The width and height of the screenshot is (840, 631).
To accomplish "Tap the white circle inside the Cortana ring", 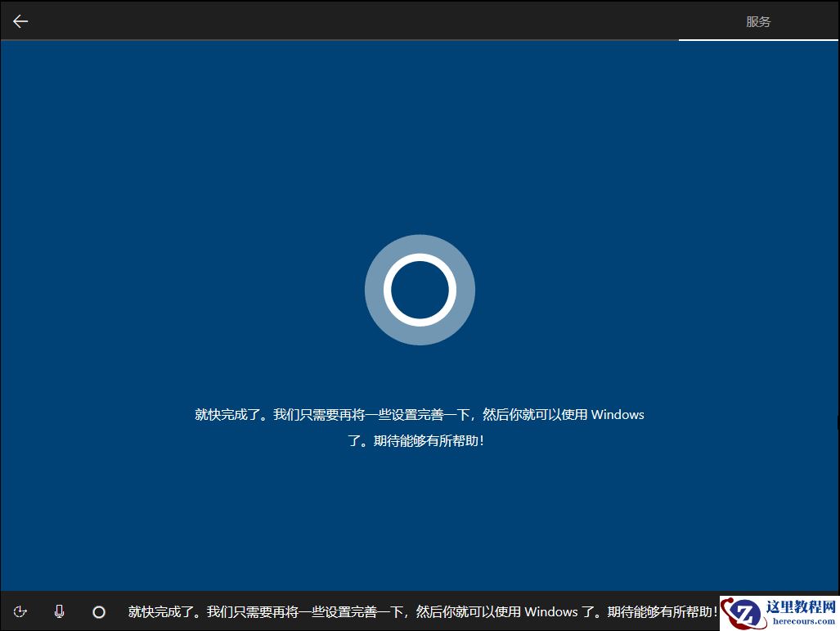I will [420, 290].
